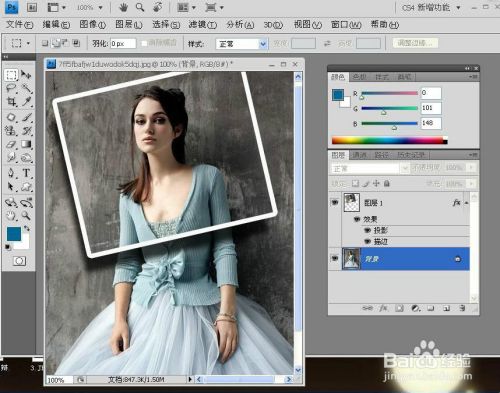
Task: Select the Pen tool
Action: coord(11,173)
